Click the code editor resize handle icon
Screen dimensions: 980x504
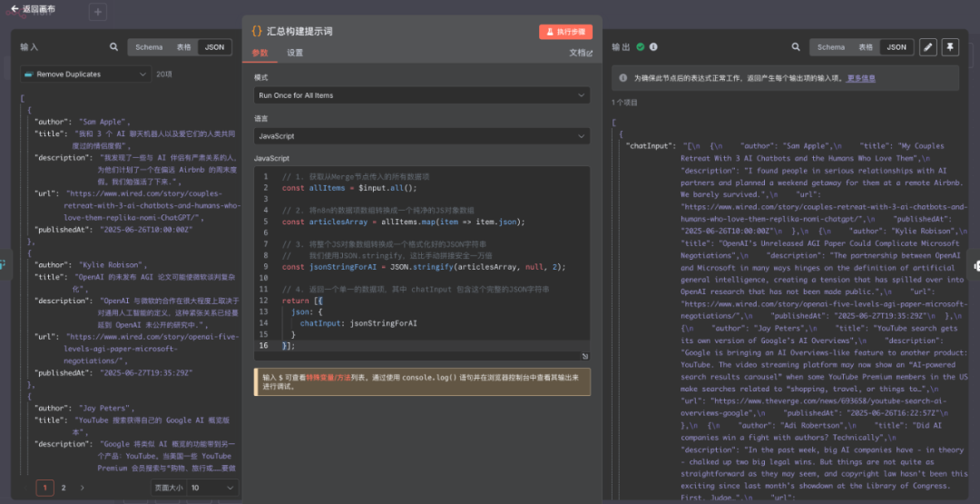click(x=585, y=356)
